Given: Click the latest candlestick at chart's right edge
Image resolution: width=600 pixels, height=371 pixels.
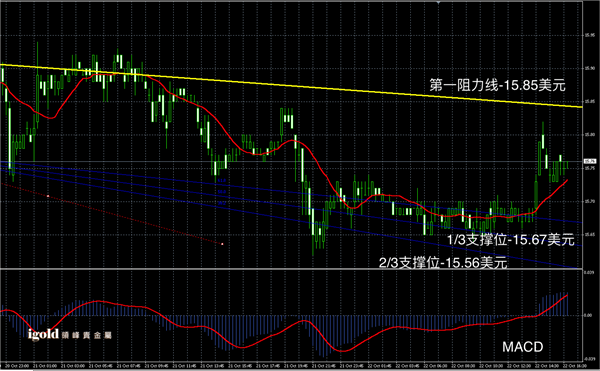Looking at the screenshot, I should [x=567, y=166].
